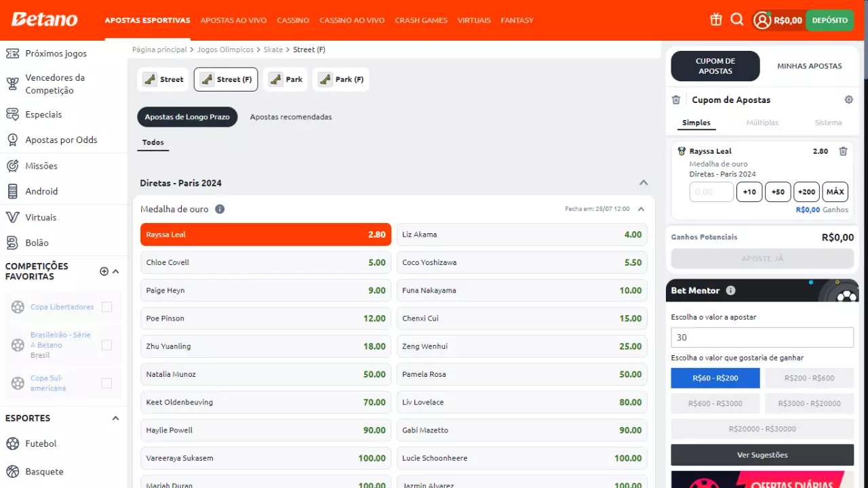
Task: Click the green Depósito button
Action: 830,20
